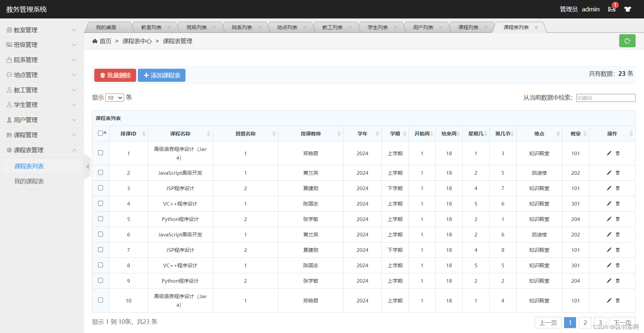Open 我的课程表 in the sidebar
Viewport: 644px width, 333px height.
pos(29,181)
